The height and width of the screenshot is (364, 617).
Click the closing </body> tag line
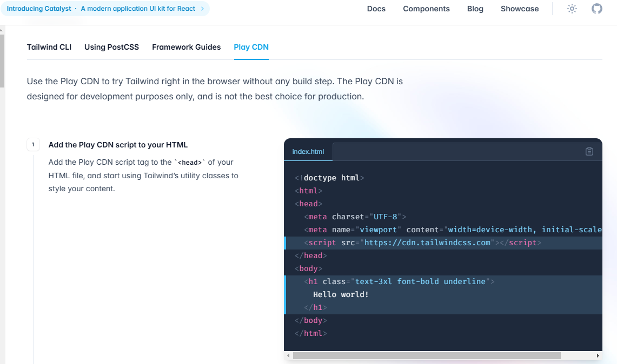tap(311, 320)
